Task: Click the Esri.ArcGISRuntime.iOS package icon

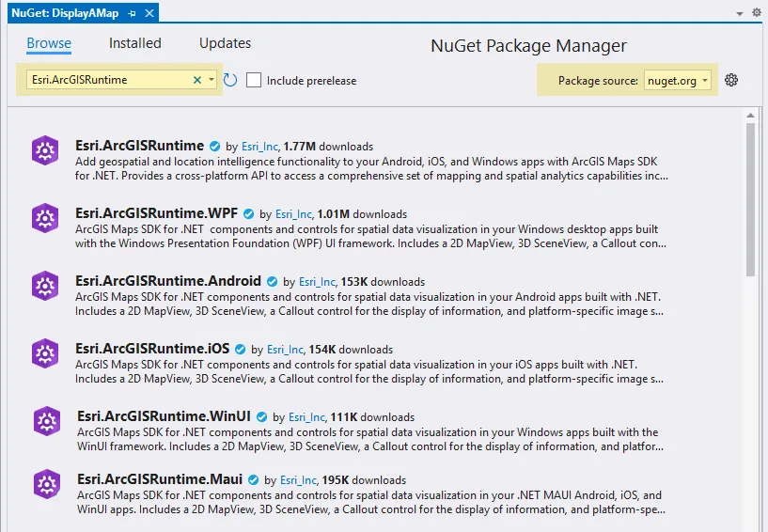Action: (45, 353)
